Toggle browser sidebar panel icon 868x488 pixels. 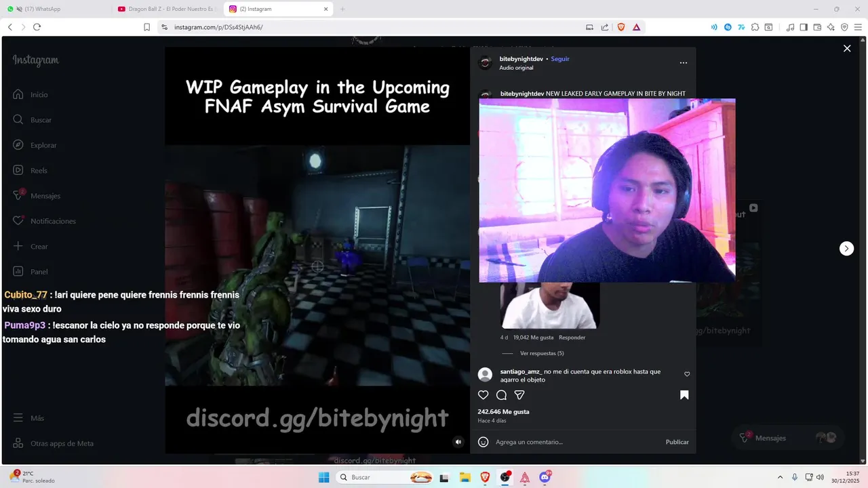[804, 27]
